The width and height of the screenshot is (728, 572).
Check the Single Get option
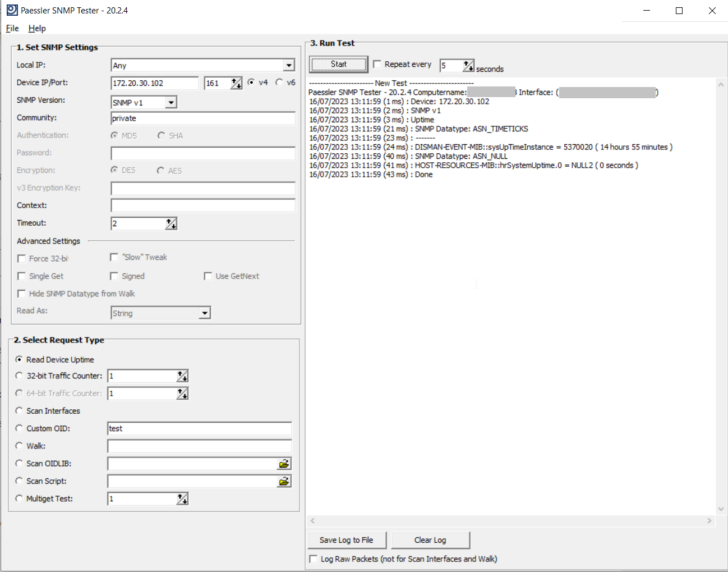pyautogui.click(x=21, y=276)
